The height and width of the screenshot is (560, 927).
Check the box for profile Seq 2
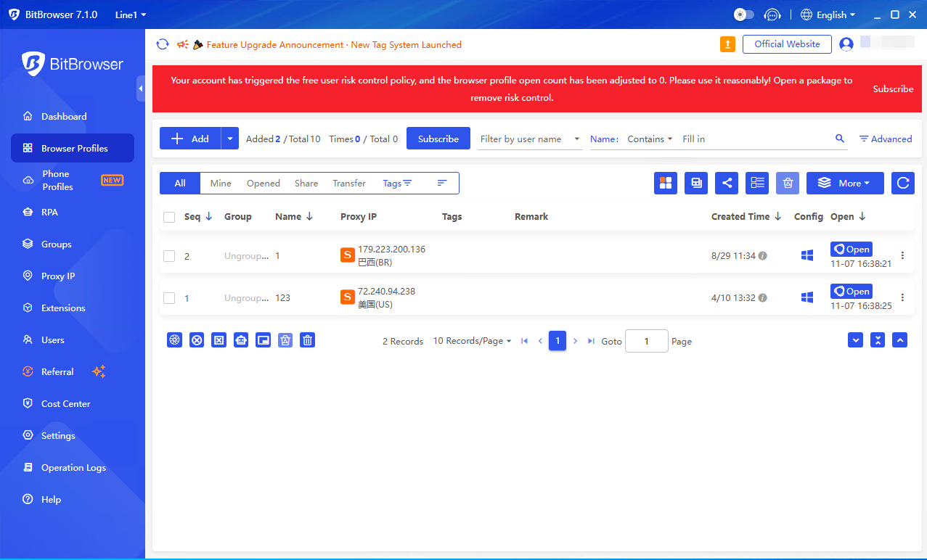click(169, 256)
